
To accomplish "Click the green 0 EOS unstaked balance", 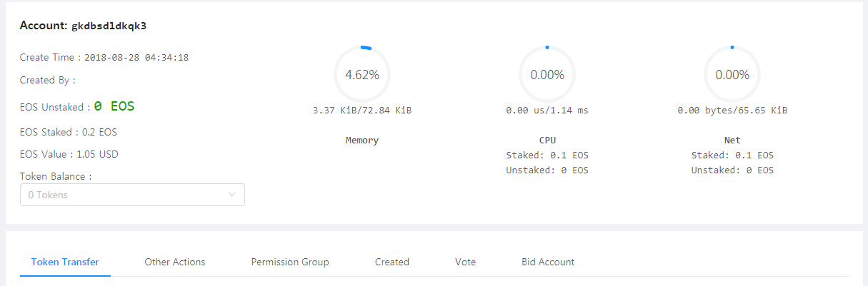I will pyautogui.click(x=114, y=106).
